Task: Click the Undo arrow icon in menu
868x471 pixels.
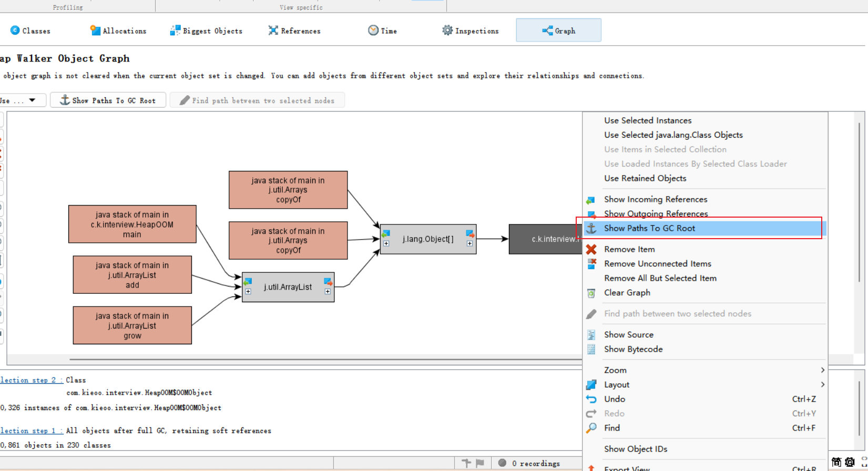Action: (591, 399)
